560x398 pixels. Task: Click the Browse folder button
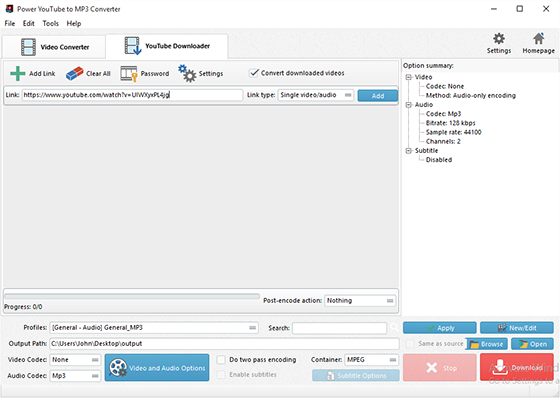pyautogui.click(x=486, y=344)
